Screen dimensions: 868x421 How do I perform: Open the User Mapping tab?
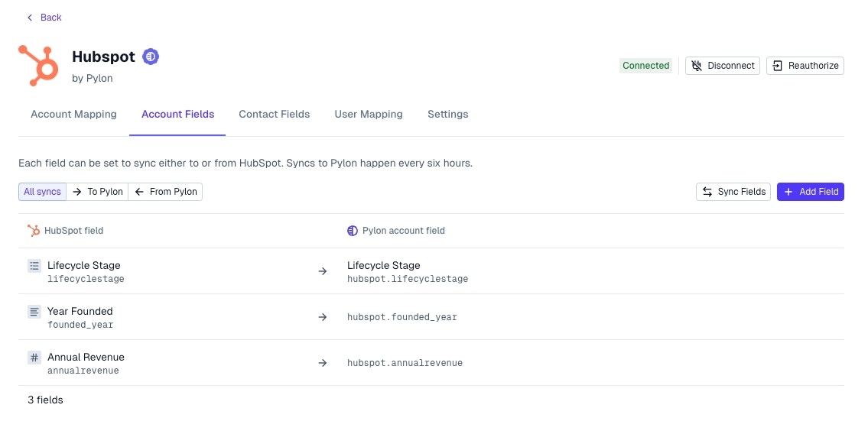(x=369, y=115)
